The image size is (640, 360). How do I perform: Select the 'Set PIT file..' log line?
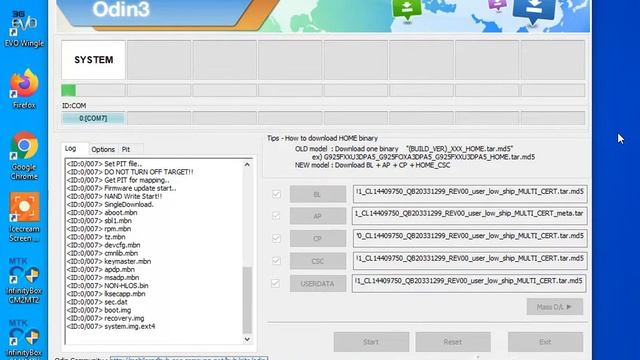click(x=104, y=164)
